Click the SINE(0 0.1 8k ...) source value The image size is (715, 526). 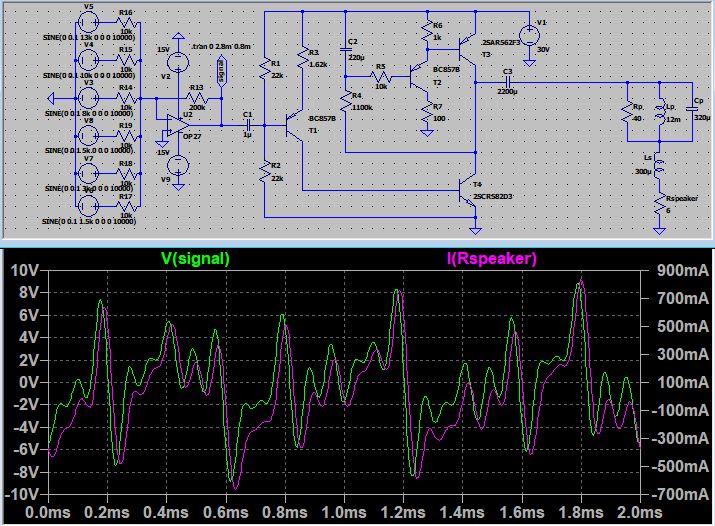pos(89,113)
